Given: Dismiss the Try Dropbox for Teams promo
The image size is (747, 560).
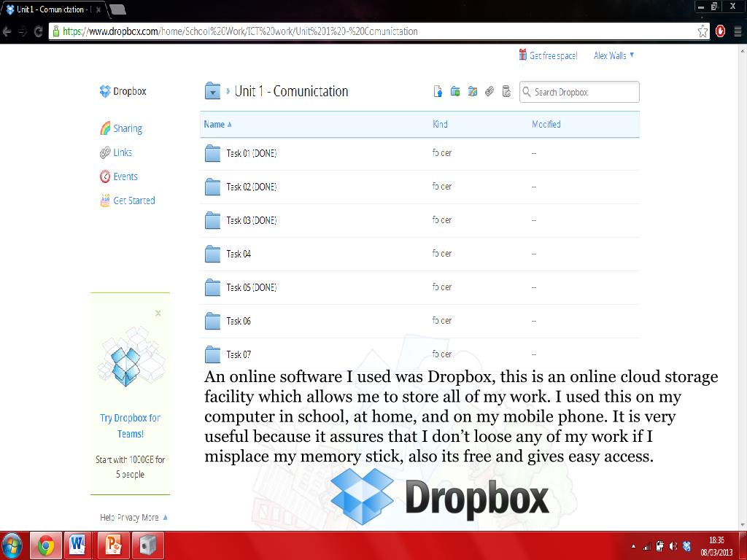Looking at the screenshot, I should click(158, 314).
